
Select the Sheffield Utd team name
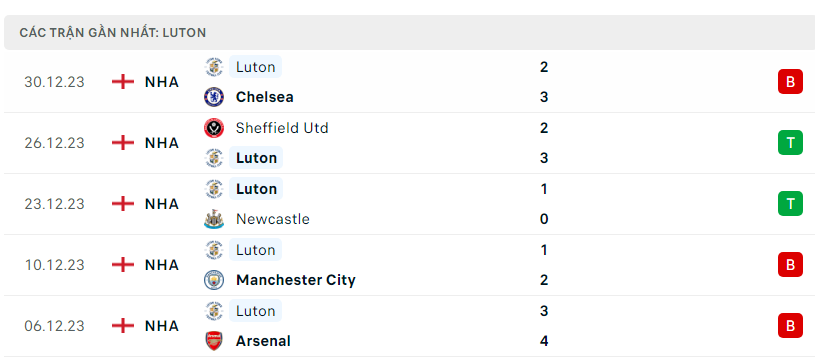coord(282,128)
